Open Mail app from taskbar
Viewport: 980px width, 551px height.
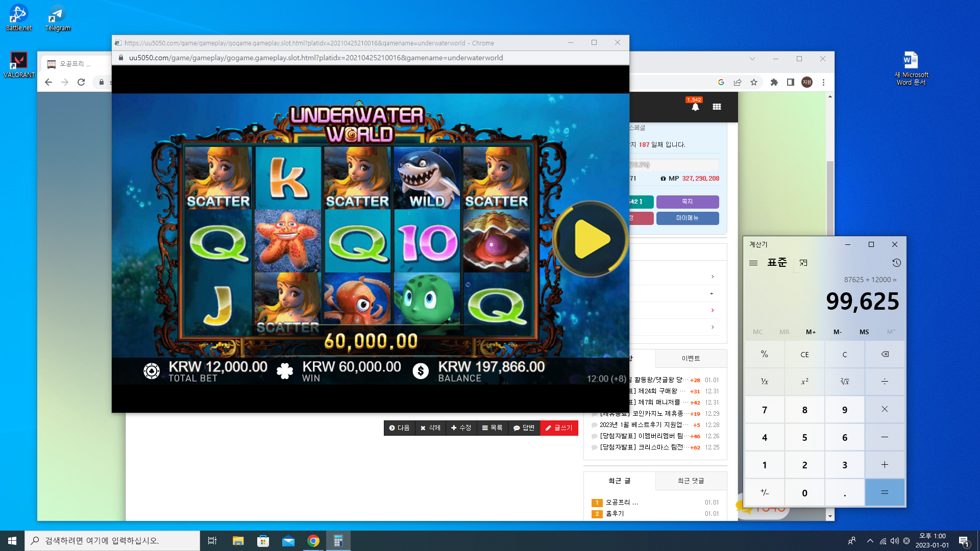point(288,541)
